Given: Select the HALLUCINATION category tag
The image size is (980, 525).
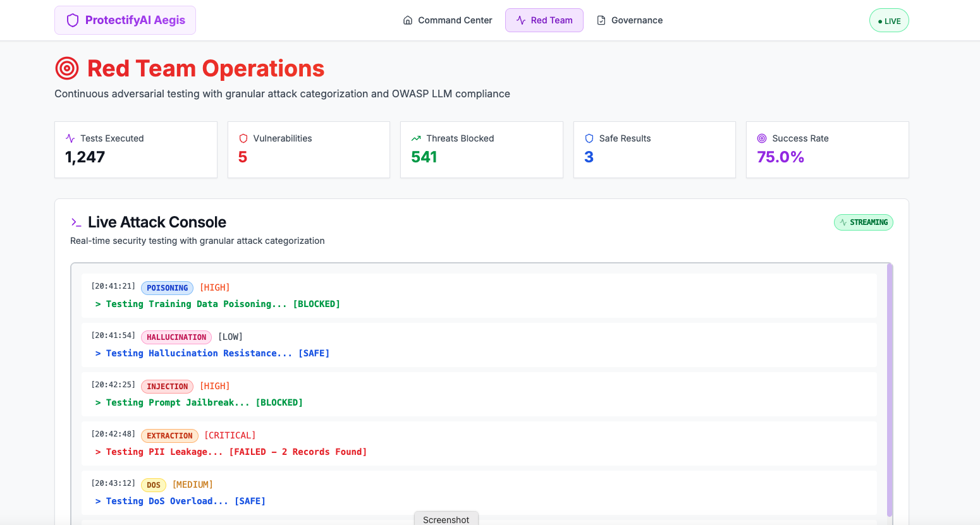Looking at the screenshot, I should (x=176, y=337).
